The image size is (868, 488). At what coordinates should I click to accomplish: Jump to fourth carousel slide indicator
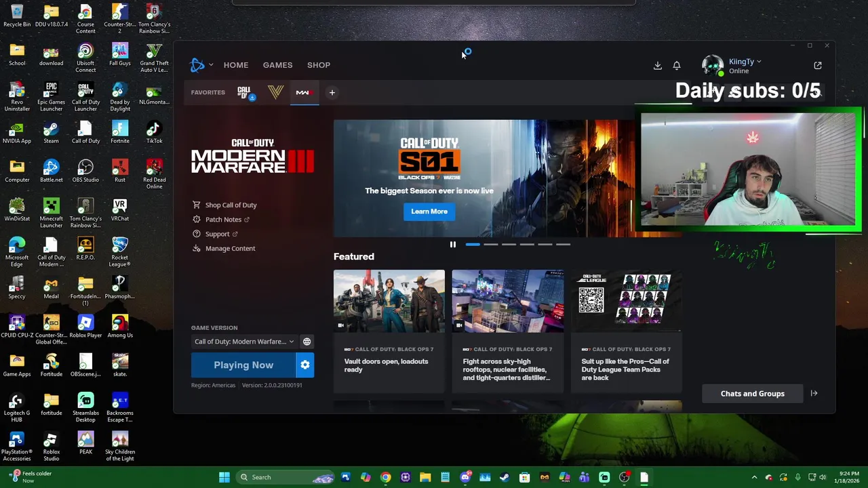(x=527, y=245)
